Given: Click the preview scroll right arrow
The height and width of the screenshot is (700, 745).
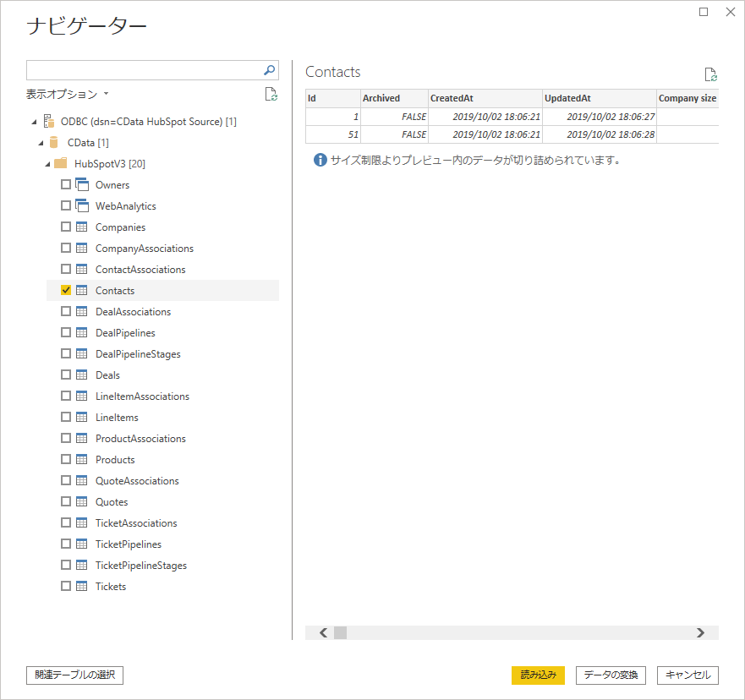Looking at the screenshot, I should click(700, 632).
